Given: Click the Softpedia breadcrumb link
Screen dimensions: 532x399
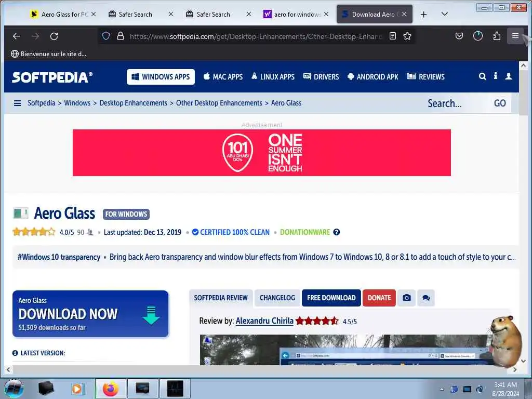Looking at the screenshot, I should (41, 103).
